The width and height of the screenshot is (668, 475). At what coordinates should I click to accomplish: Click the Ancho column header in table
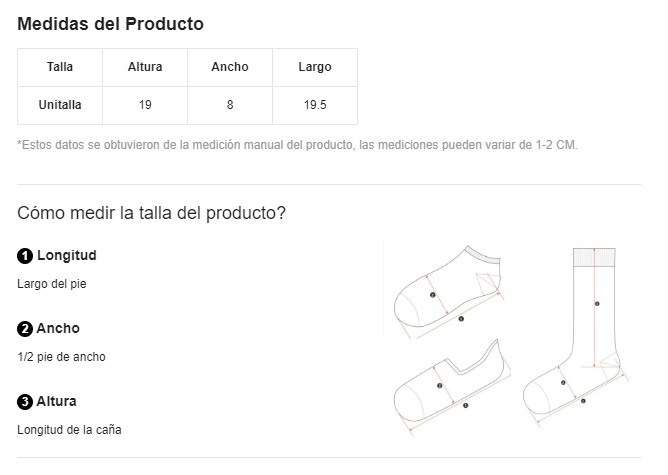[x=230, y=68]
